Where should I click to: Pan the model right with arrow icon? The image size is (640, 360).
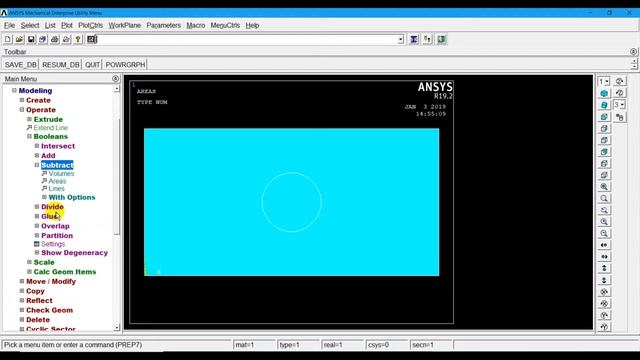(604, 257)
